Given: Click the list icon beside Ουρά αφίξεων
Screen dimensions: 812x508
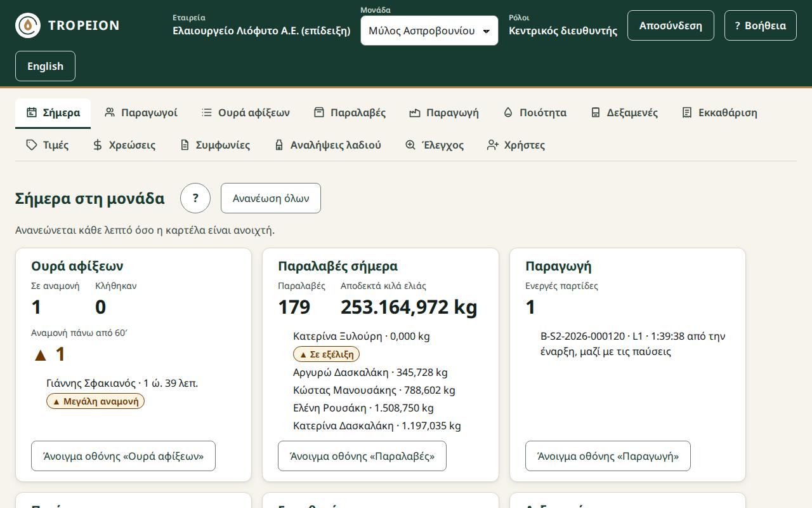Looking at the screenshot, I should pos(207,112).
